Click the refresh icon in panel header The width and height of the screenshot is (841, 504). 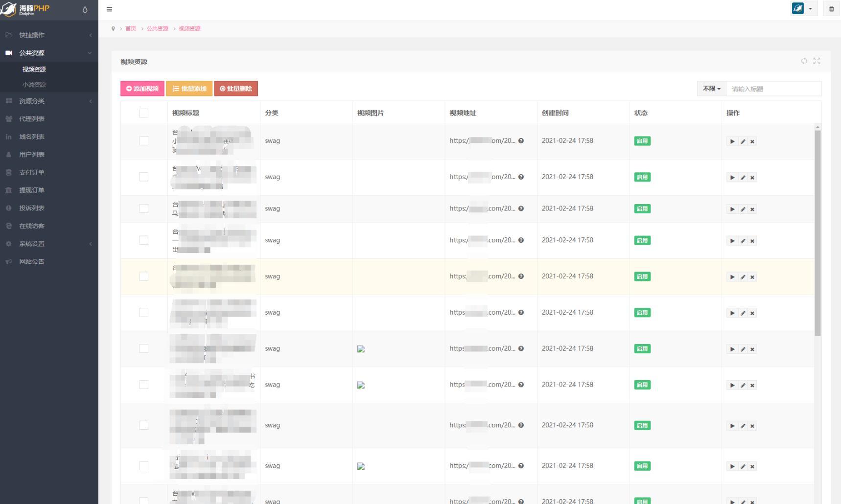[804, 61]
